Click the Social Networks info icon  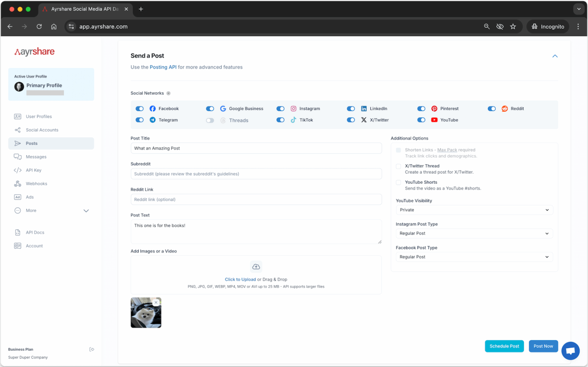pyautogui.click(x=168, y=93)
